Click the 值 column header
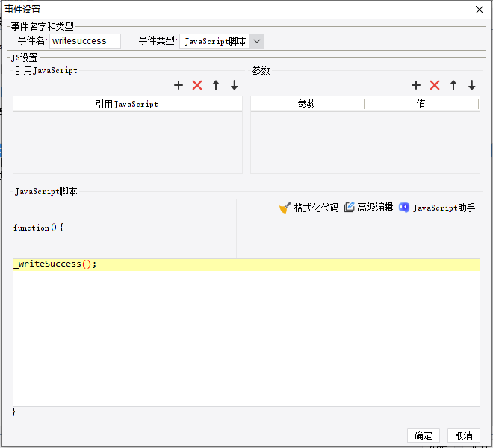The width and height of the screenshot is (493, 448). click(421, 104)
